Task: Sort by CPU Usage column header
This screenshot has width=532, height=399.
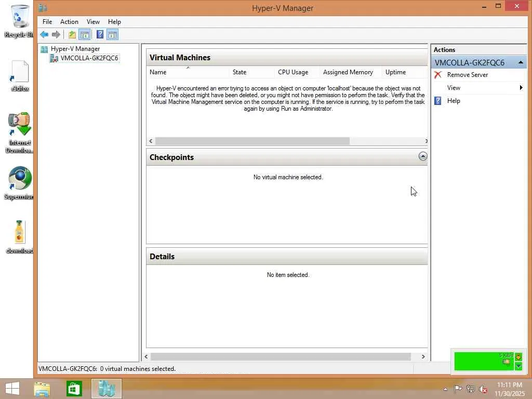Action: (x=297, y=72)
